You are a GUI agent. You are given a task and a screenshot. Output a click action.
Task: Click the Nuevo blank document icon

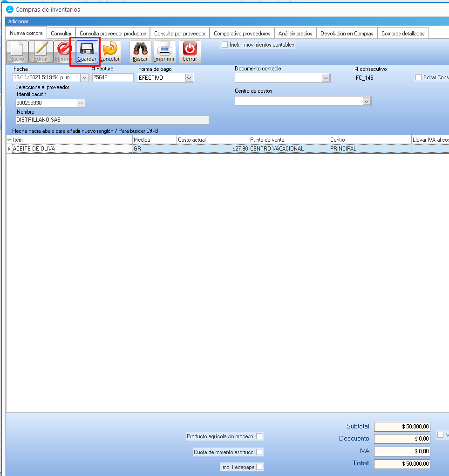(17, 49)
